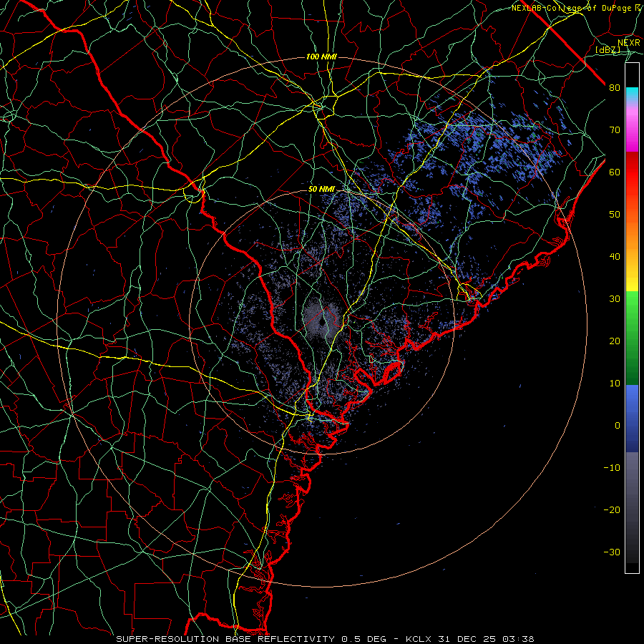The width and height of the screenshot is (644, 644).
Task: Click the 60 value on the dBZ scale
Action: click(x=615, y=172)
